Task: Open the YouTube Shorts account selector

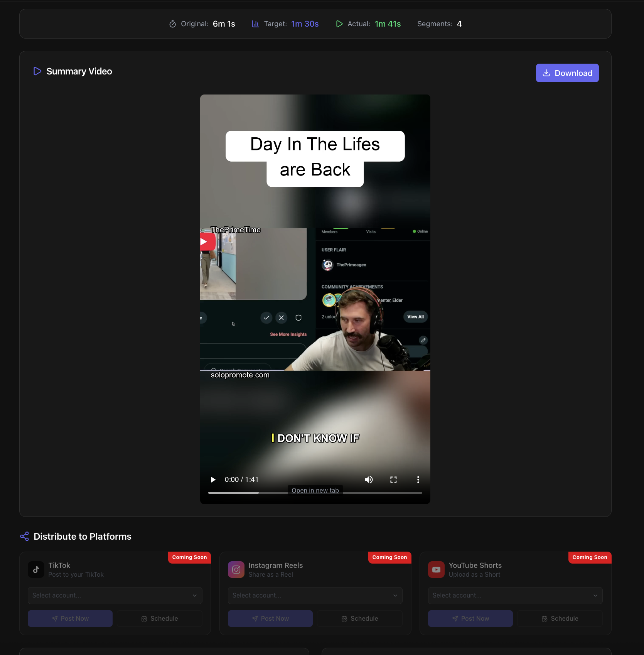Action: click(x=515, y=595)
